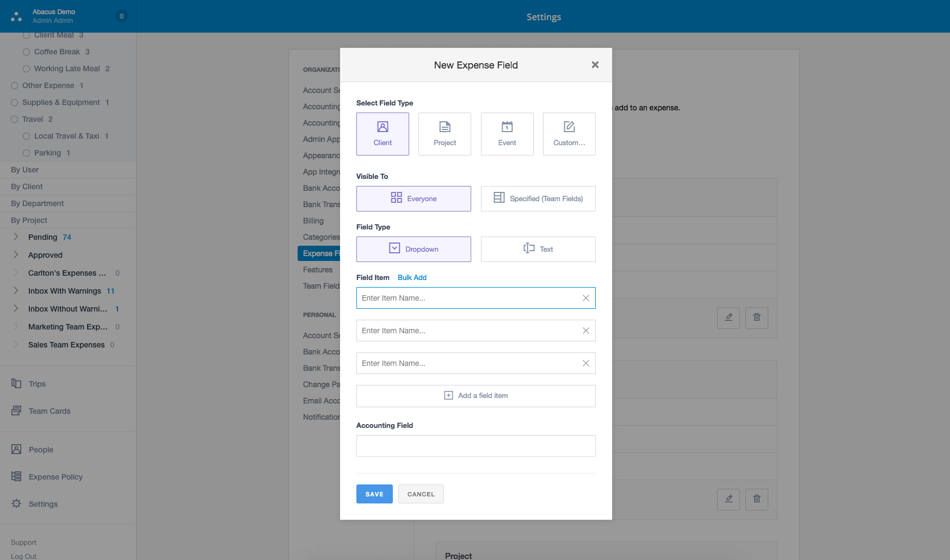Open Team Cards from sidebar
The width and height of the screenshot is (950, 560).
(50, 411)
